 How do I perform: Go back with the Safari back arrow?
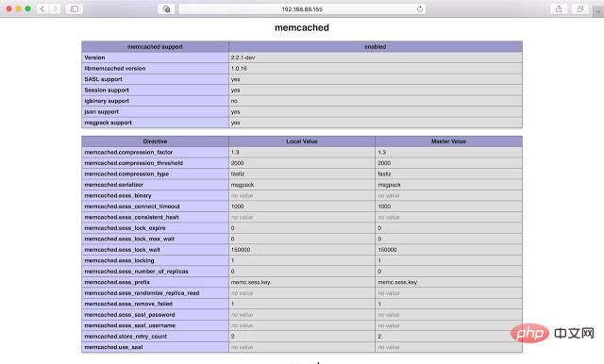(42, 8)
